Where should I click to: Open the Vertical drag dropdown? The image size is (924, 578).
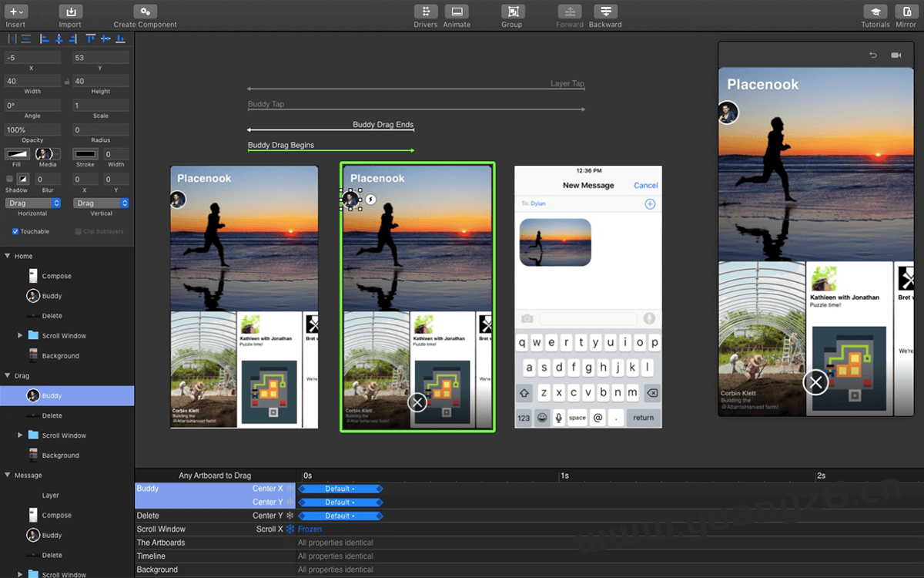101,202
